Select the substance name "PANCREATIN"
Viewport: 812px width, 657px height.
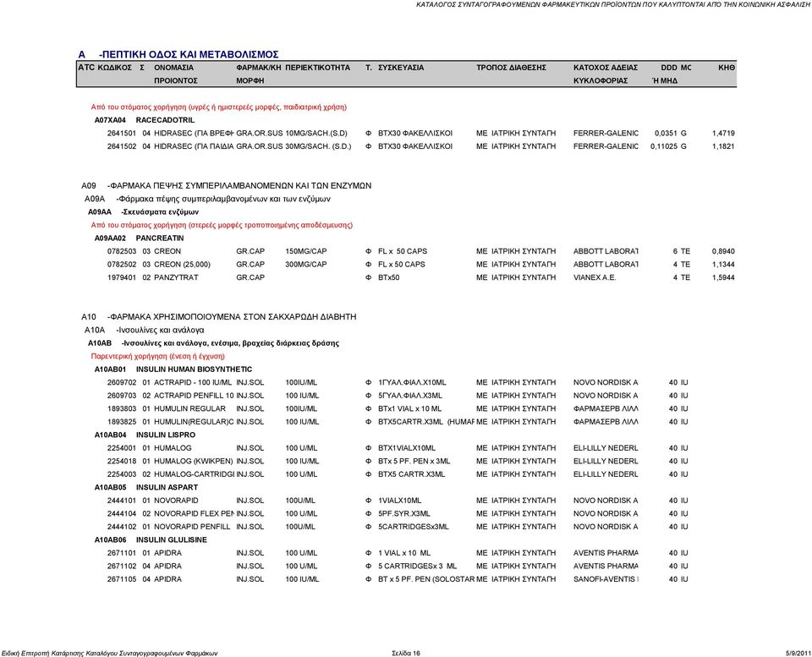160,238
